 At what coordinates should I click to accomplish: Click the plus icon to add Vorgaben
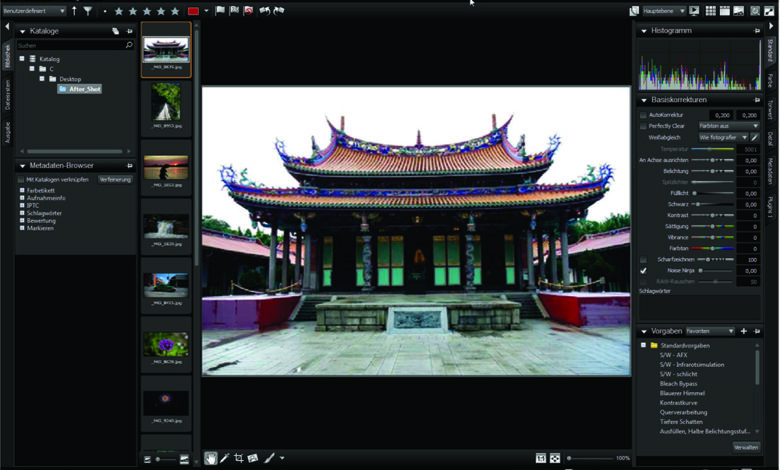[x=743, y=331]
